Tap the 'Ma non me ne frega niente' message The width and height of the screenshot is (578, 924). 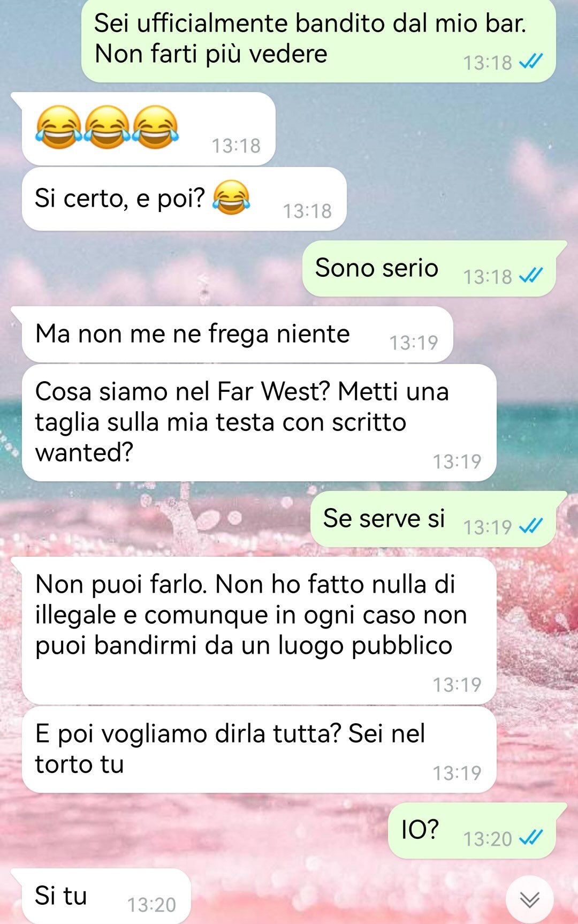pyautogui.click(x=237, y=334)
